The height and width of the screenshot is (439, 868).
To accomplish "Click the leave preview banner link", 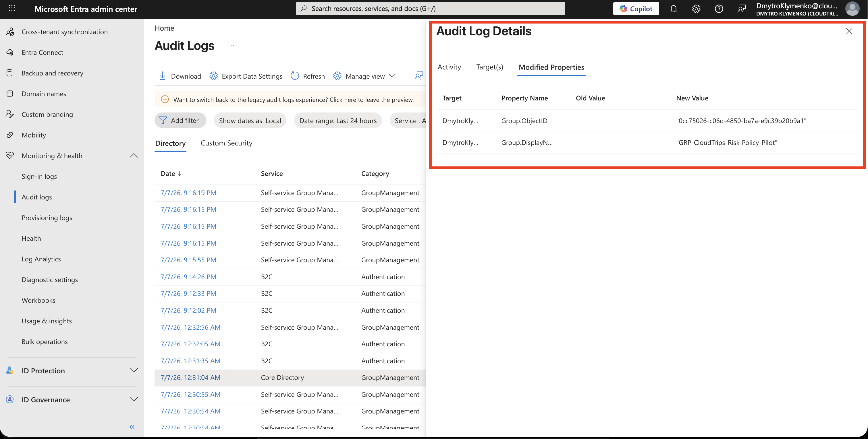I will click(293, 100).
